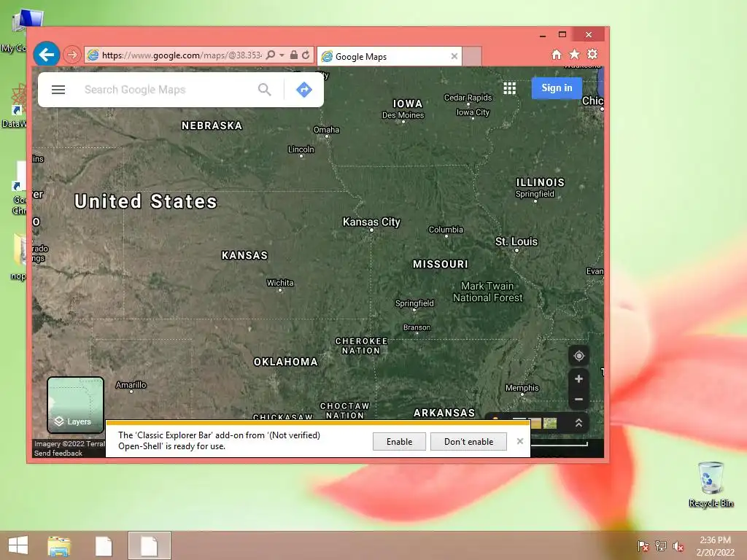Click the Columbia city label

point(446,230)
